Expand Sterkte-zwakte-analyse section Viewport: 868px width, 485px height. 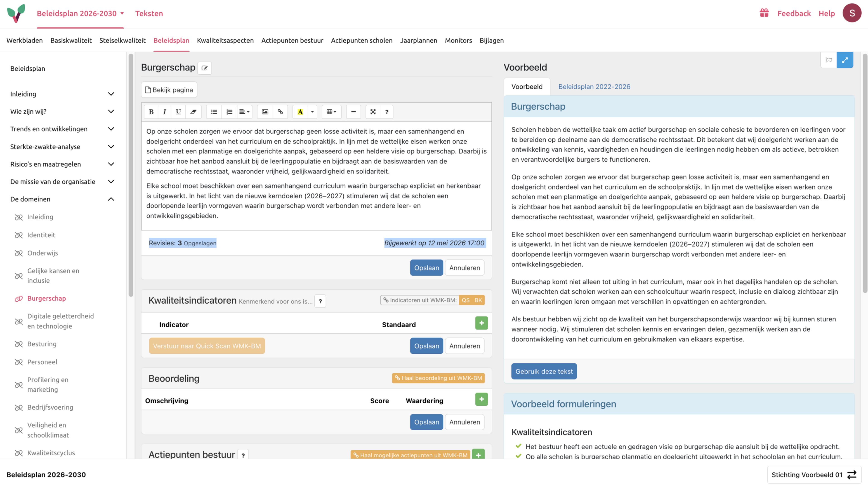[111, 147]
